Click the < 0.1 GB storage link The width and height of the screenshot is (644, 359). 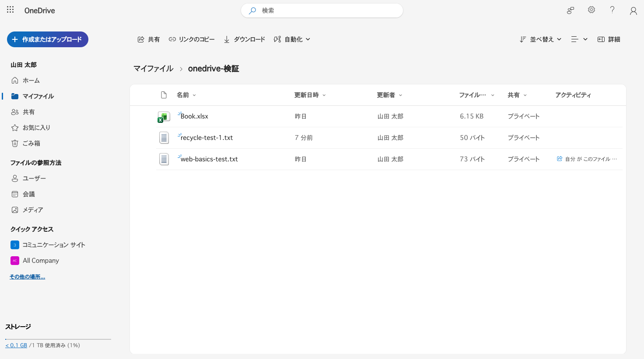click(16, 345)
